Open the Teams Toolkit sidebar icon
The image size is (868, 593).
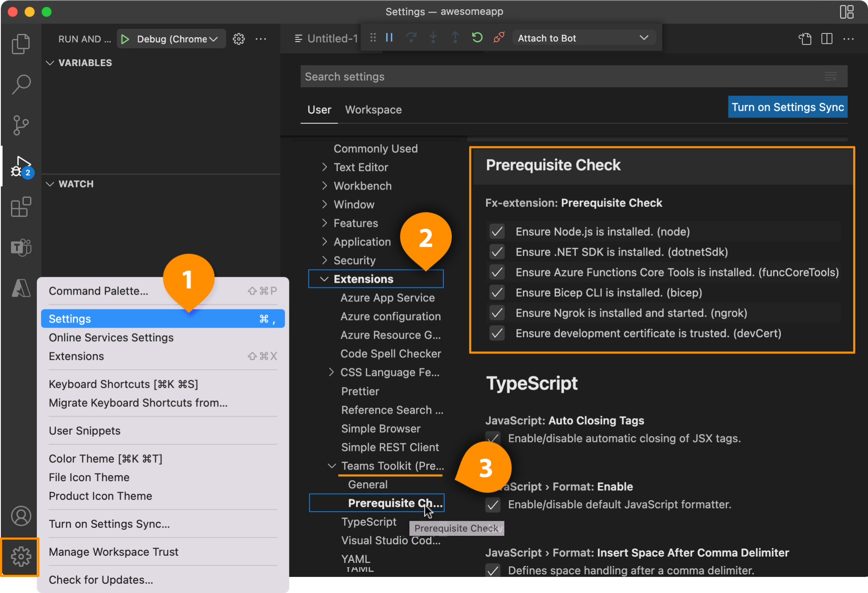point(21,248)
